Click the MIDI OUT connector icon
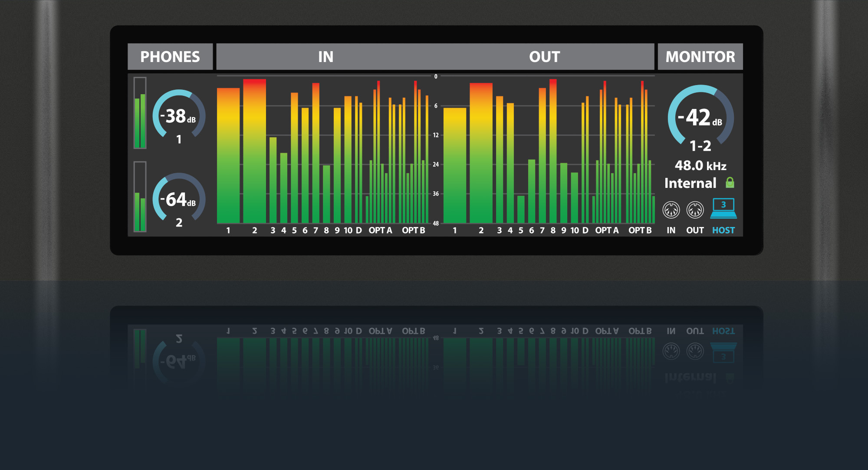Screen dimensions: 868x470 (695, 210)
